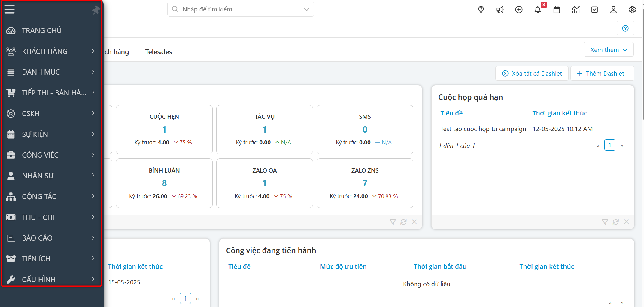This screenshot has height=307, width=644.
Task: Open the settings gear icon
Action: coord(632,10)
